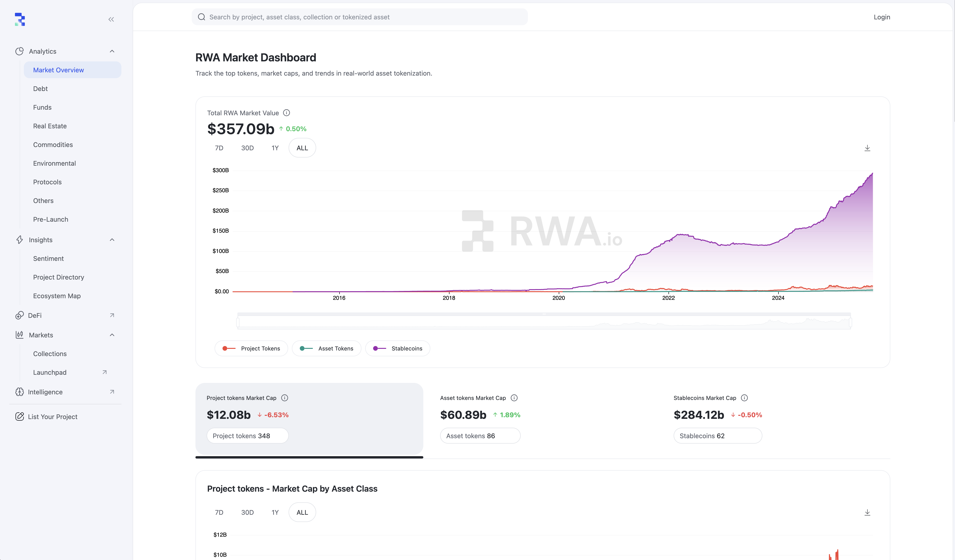Viewport: 955px width, 560px height.
Task: Collapse the Analytics section chevron
Action: (112, 51)
